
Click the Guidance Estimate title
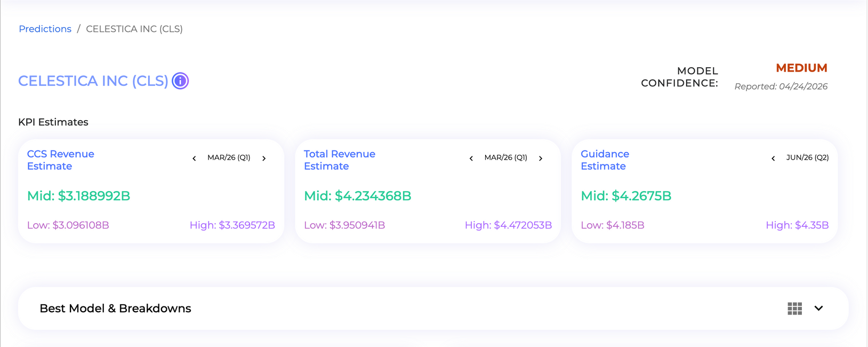[605, 160]
